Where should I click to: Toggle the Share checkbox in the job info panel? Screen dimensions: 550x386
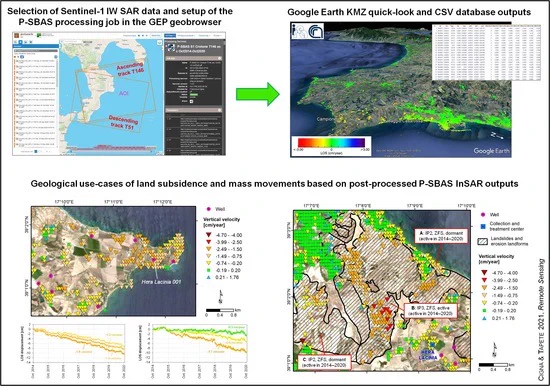pyautogui.click(x=191, y=101)
